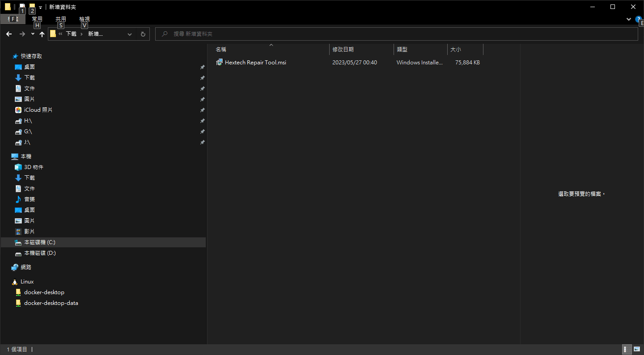
Task: Click the Up one level arrow
Action: click(x=42, y=34)
